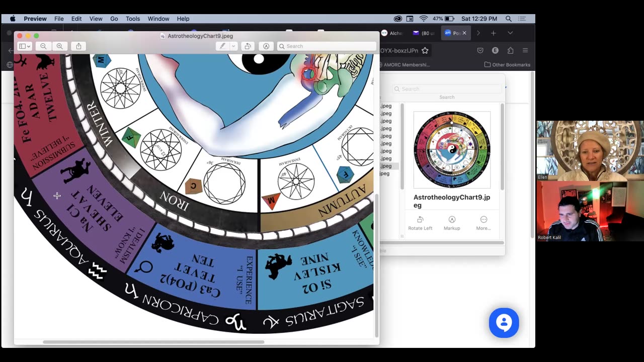The width and height of the screenshot is (644, 362).
Task: Show the Markup toolbar in Preview
Action: 266,46
